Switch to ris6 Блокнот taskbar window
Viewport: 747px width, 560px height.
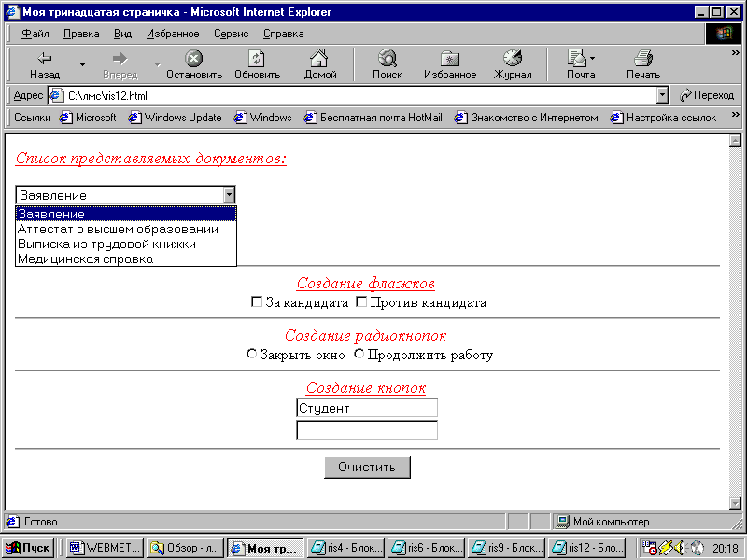[x=426, y=548]
